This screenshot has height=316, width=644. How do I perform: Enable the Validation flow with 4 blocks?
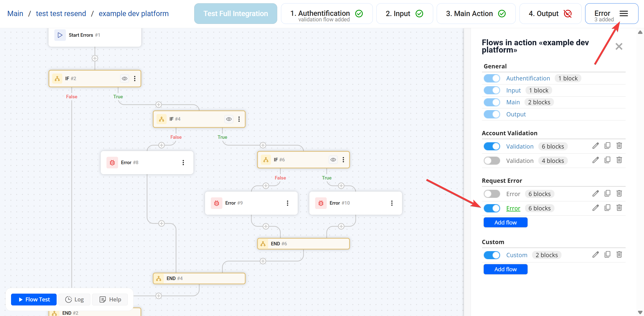click(x=492, y=160)
